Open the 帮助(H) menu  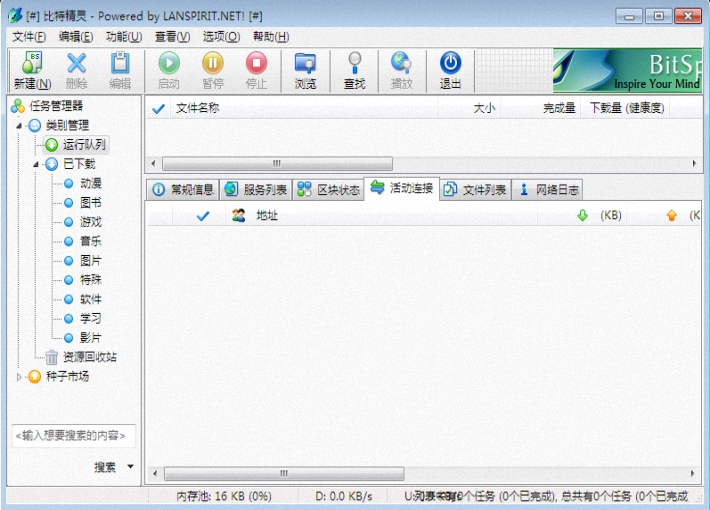click(x=271, y=37)
